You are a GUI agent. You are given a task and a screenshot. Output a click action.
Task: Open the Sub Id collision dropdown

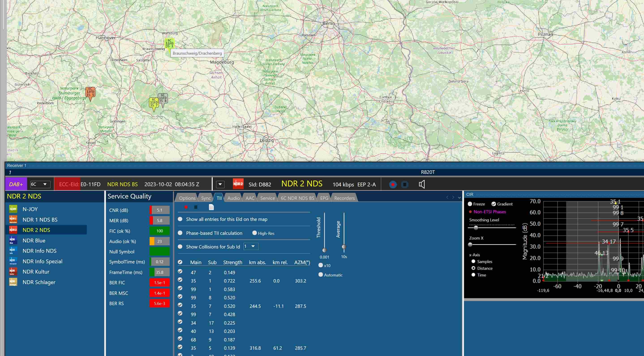251,246
